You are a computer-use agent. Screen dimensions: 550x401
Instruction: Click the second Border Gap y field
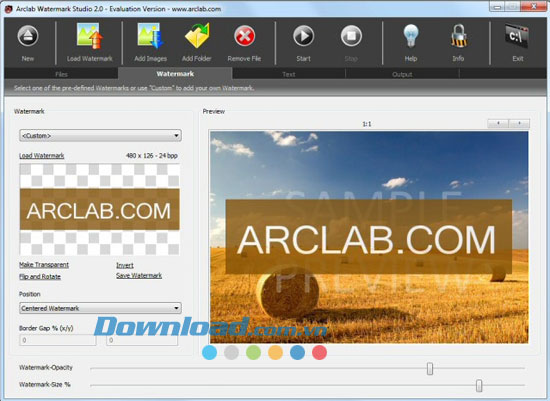point(142,340)
